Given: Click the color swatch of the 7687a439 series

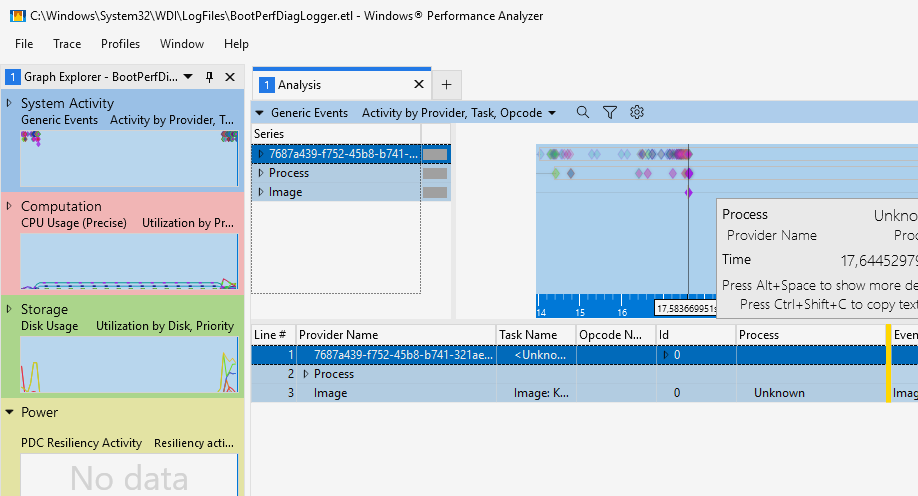Looking at the screenshot, I should point(435,155).
